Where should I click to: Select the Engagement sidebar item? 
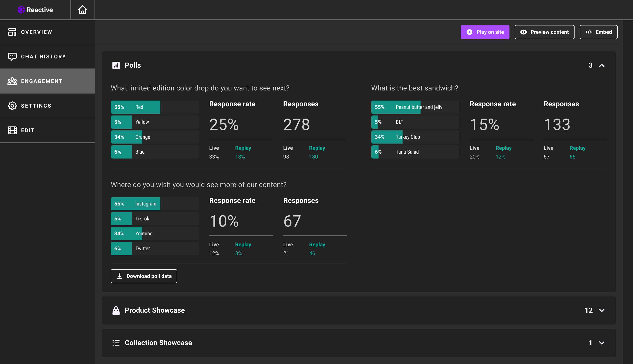pos(42,81)
